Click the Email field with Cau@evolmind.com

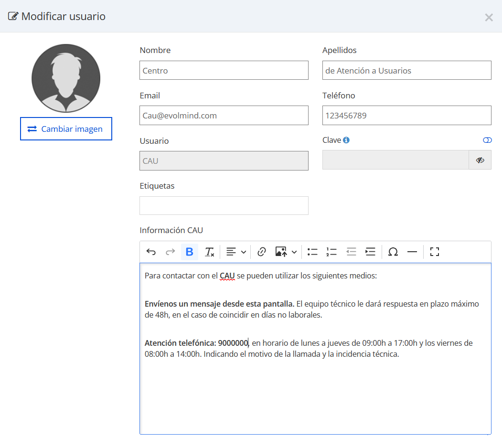tap(224, 116)
